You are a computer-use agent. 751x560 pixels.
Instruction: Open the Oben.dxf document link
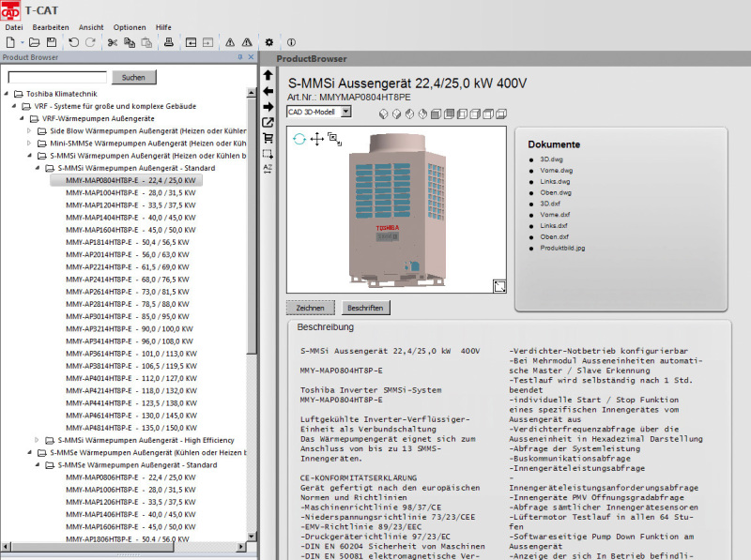tap(554, 237)
